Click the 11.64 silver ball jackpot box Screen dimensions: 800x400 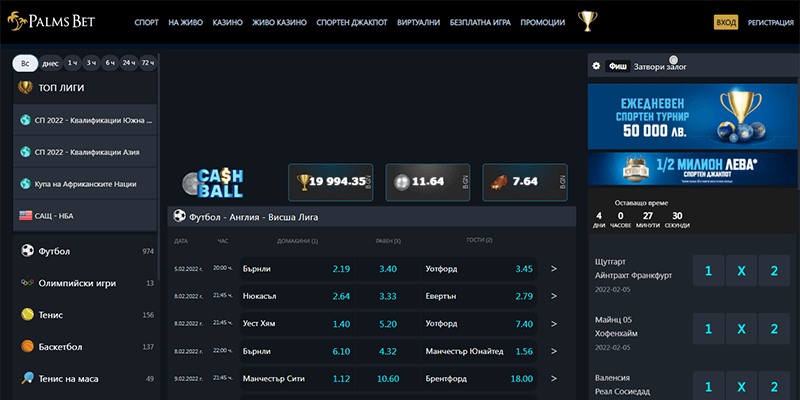[x=428, y=182]
